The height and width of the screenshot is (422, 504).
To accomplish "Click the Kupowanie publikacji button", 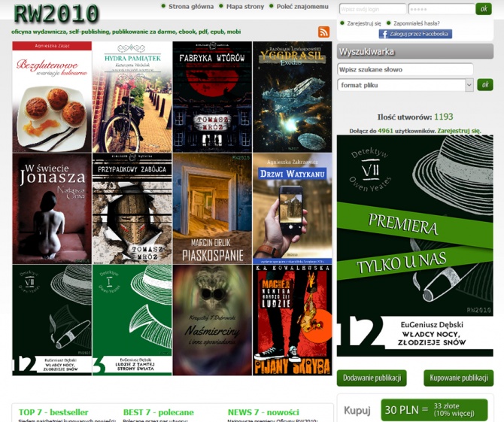I will 459,378.
